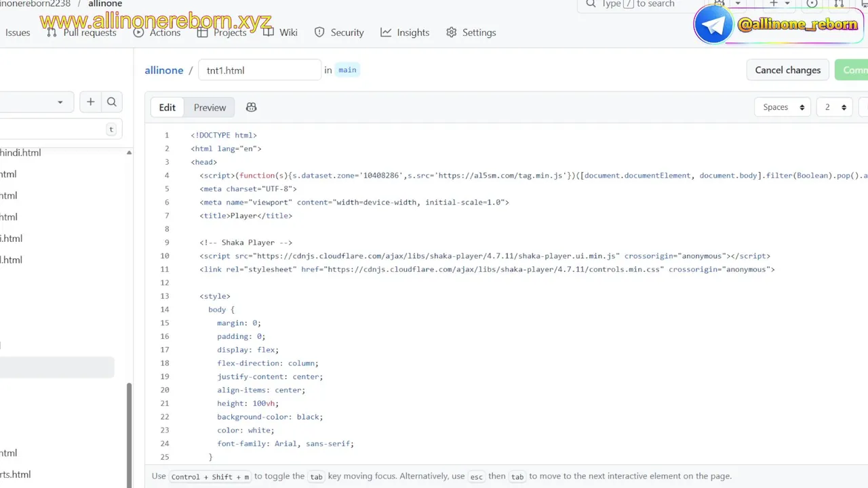Click the <title>Player</title> line
The height and width of the screenshot is (488, 868).
click(245, 216)
